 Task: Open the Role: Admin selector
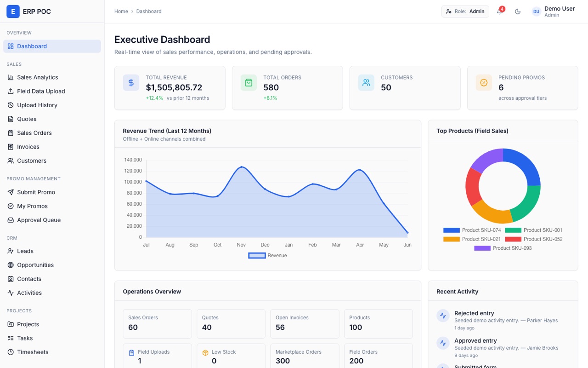[465, 11]
